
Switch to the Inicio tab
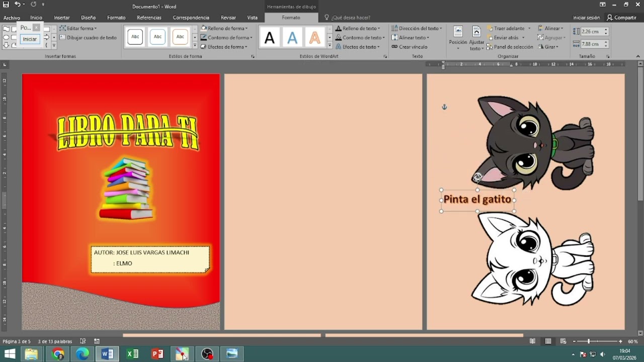point(36,18)
